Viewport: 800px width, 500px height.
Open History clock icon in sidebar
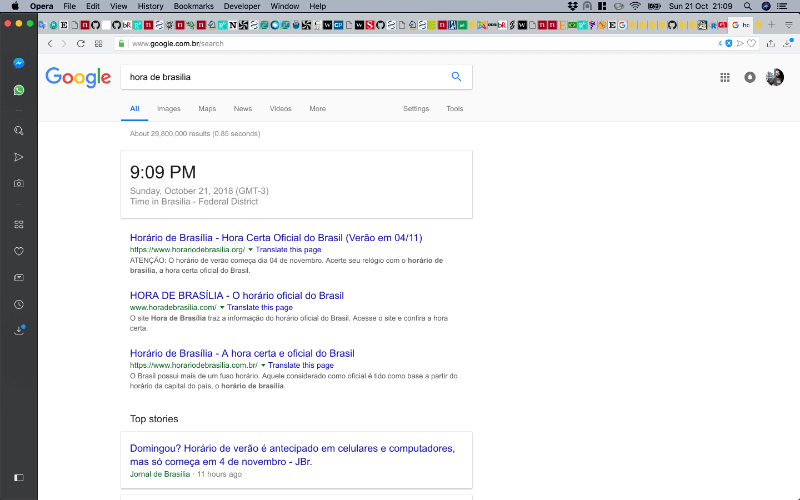coord(19,305)
